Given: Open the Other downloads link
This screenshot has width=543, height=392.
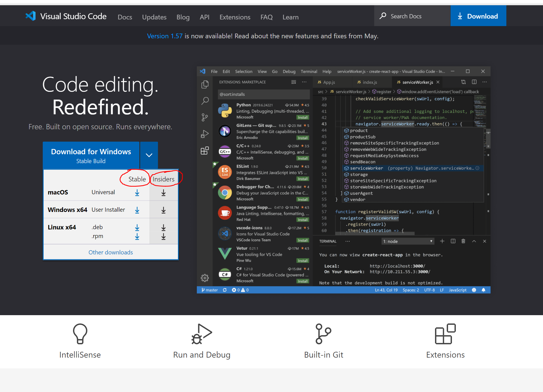Looking at the screenshot, I should [x=110, y=252].
